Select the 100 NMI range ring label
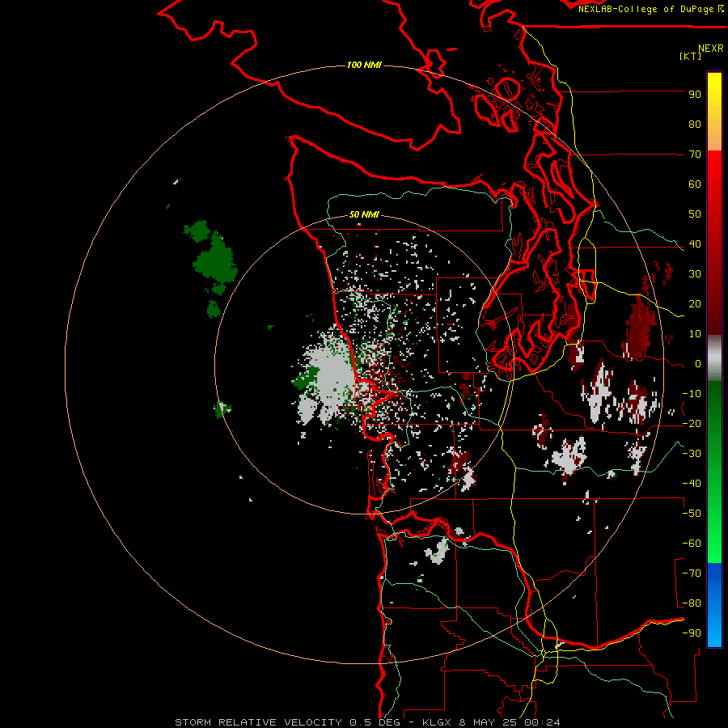Viewport: 728px width, 728px height. (x=364, y=65)
